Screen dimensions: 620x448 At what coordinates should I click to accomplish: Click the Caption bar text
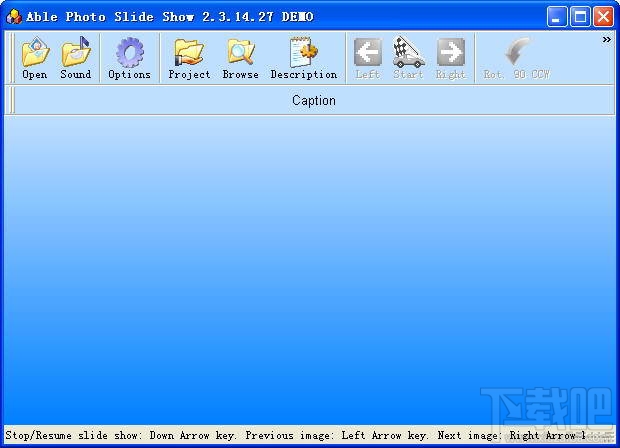(x=314, y=100)
